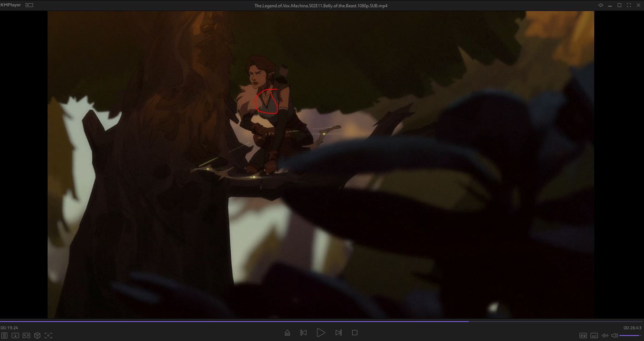Skip to the previous track
644x341 pixels.
point(304,333)
